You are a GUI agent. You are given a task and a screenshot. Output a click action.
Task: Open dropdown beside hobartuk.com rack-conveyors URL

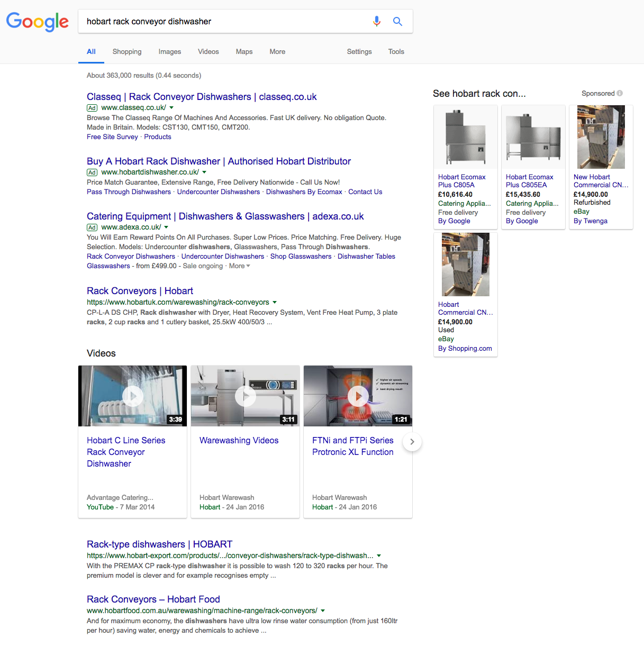click(275, 303)
